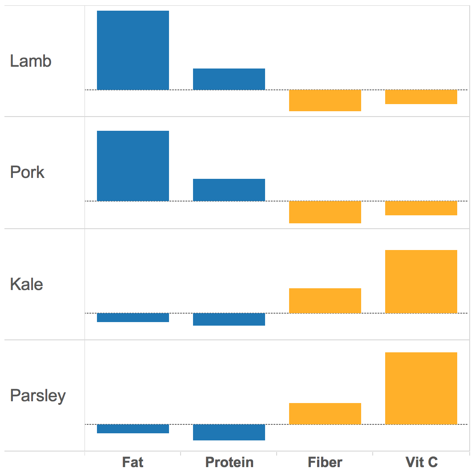Select the Kale Vit C bar

pyautogui.click(x=421, y=282)
